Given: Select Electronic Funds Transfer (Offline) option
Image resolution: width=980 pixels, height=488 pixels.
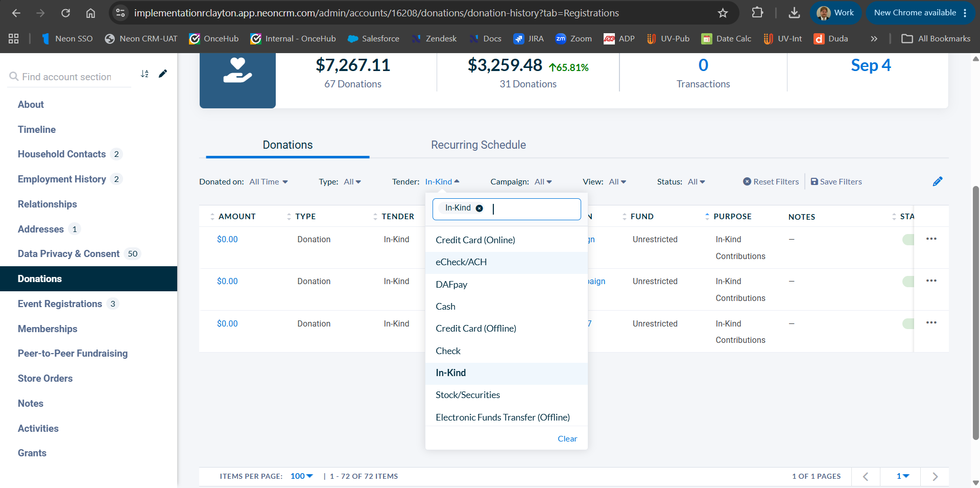Looking at the screenshot, I should (507, 417).
